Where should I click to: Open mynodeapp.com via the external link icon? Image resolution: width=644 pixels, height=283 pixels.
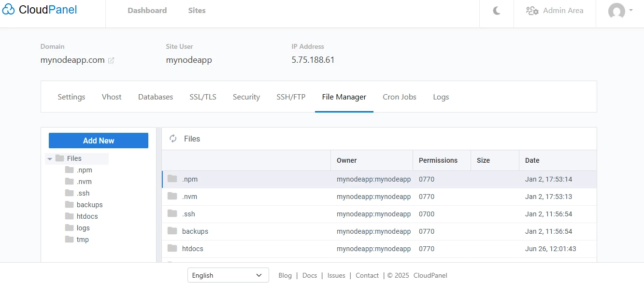click(111, 60)
